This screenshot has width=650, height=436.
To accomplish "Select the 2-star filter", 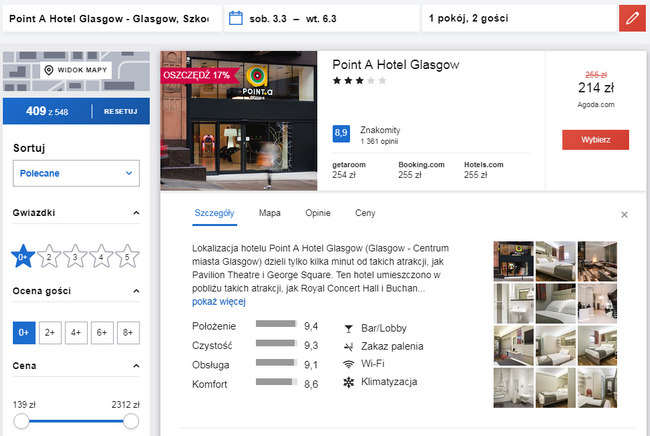I will pyautogui.click(x=49, y=256).
